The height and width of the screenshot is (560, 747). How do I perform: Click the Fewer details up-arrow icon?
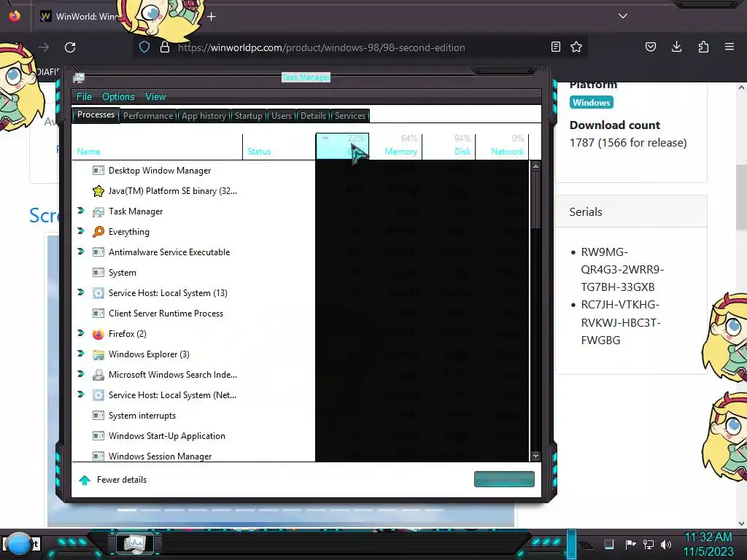[x=85, y=480]
